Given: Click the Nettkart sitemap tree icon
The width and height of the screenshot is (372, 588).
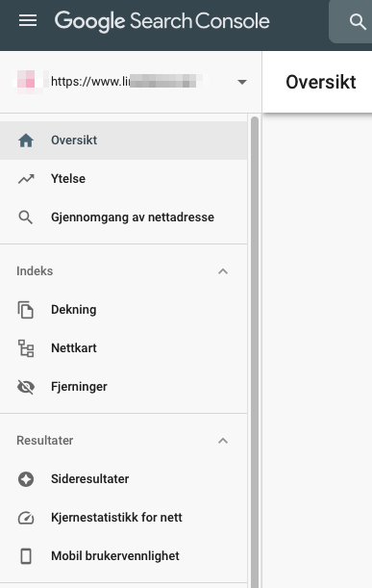Looking at the screenshot, I should coord(26,348).
